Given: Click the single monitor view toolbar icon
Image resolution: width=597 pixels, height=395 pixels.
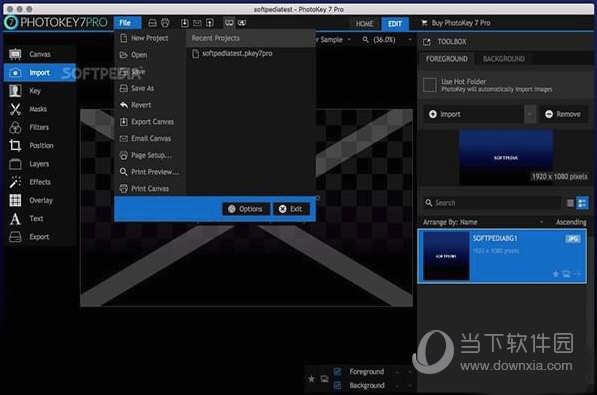Looking at the screenshot, I should 229,23.
